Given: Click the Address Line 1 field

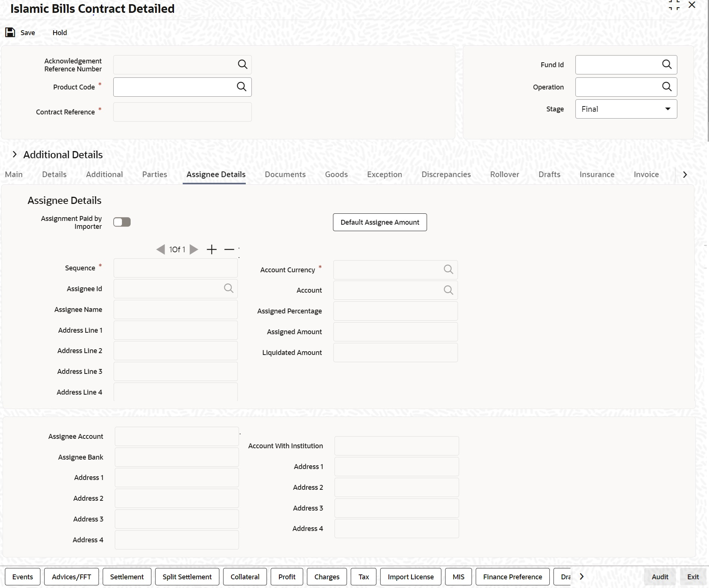Looking at the screenshot, I should coord(176,330).
